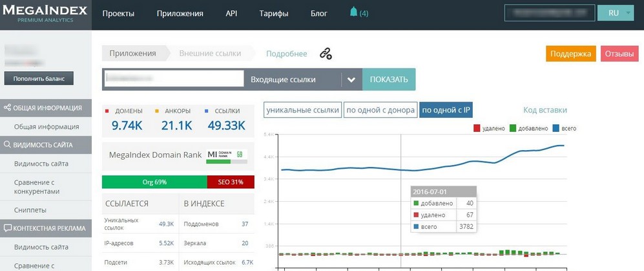
Task: Open the RU language dropdown
Action: pos(616,13)
